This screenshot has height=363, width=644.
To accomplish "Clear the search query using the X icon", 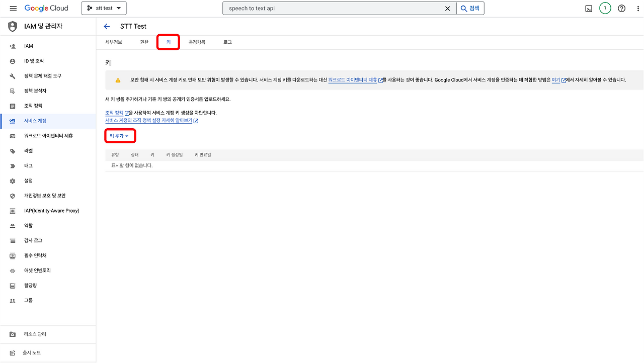I will (447, 8).
